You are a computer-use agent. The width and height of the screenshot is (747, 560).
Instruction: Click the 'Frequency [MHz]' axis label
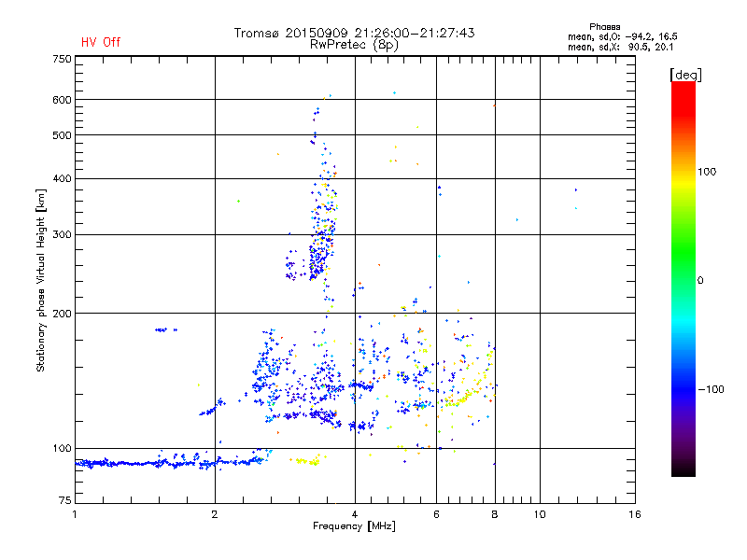[x=354, y=526]
